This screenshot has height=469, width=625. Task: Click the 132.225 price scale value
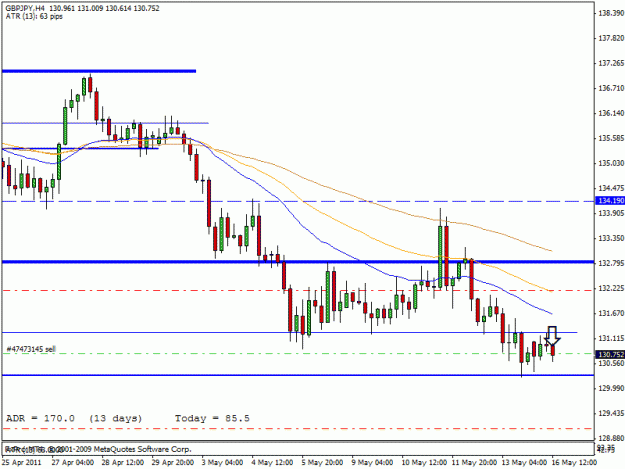click(611, 288)
